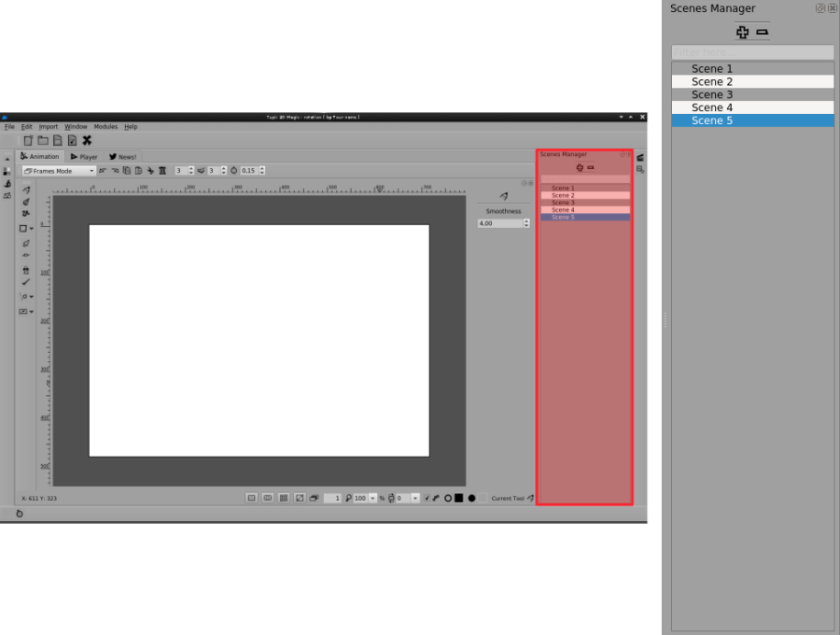
Task: Delete a scene using the minus icon
Action: point(762,31)
